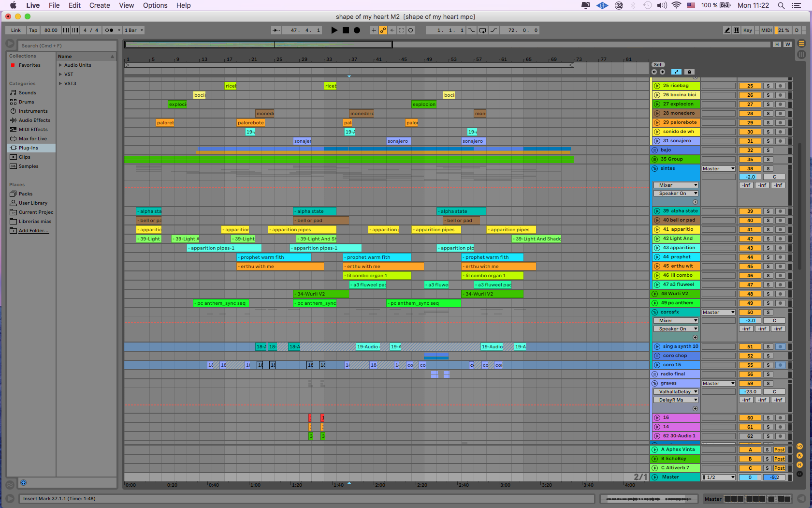The image size is (812, 508).
Task: Open the Create menu
Action: pyautogui.click(x=100, y=5)
